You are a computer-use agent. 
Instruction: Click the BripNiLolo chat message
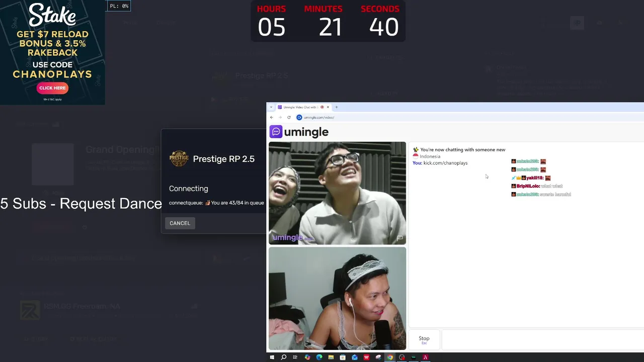537,186
